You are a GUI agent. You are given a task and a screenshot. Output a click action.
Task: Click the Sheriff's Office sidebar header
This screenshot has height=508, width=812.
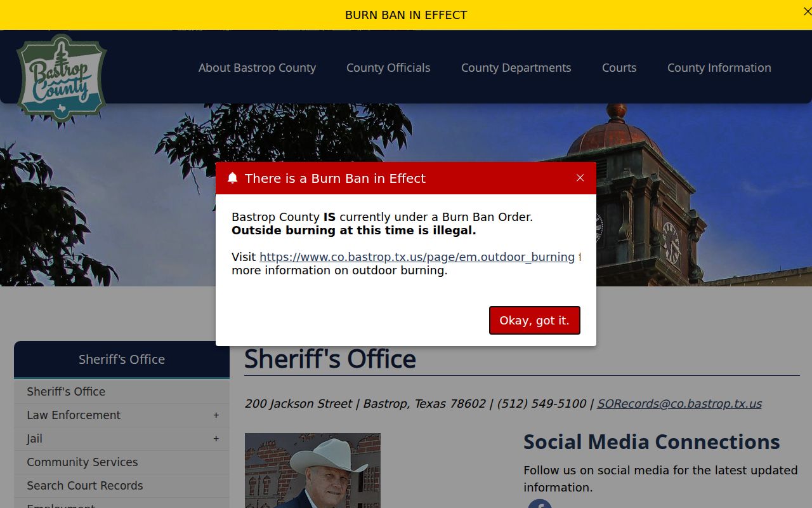(x=122, y=359)
